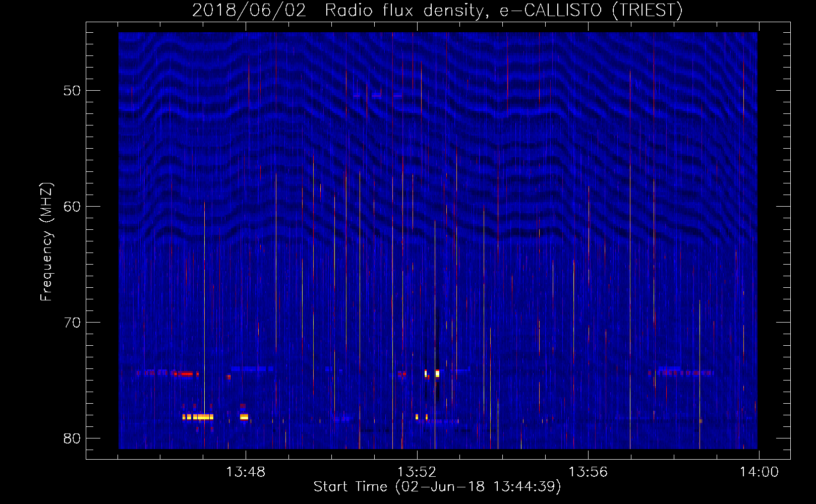Viewport: 816px width, 504px height.
Task: Click the 13:56 time tick label
Action: click(x=588, y=472)
